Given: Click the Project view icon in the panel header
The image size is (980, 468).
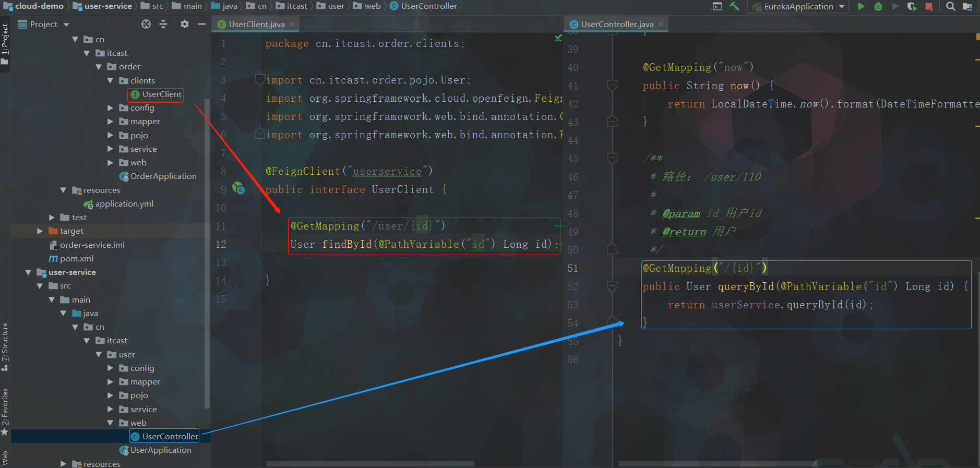Looking at the screenshot, I should pyautogui.click(x=22, y=24).
